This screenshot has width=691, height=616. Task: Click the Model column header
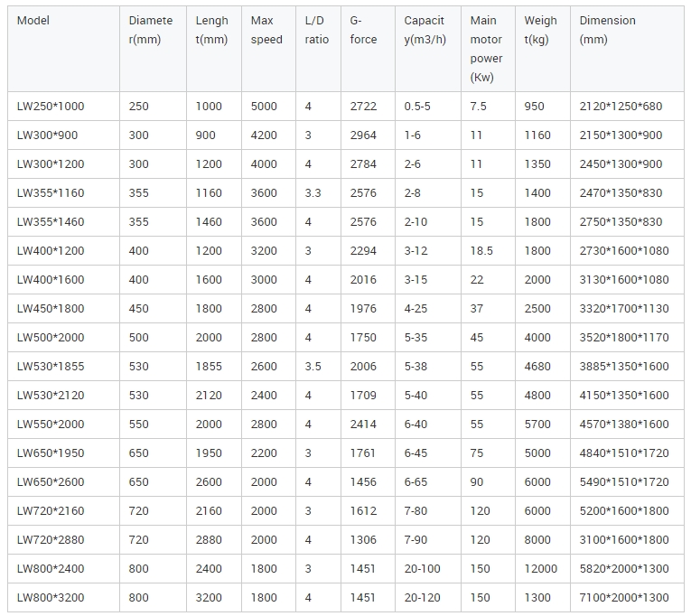33,21
